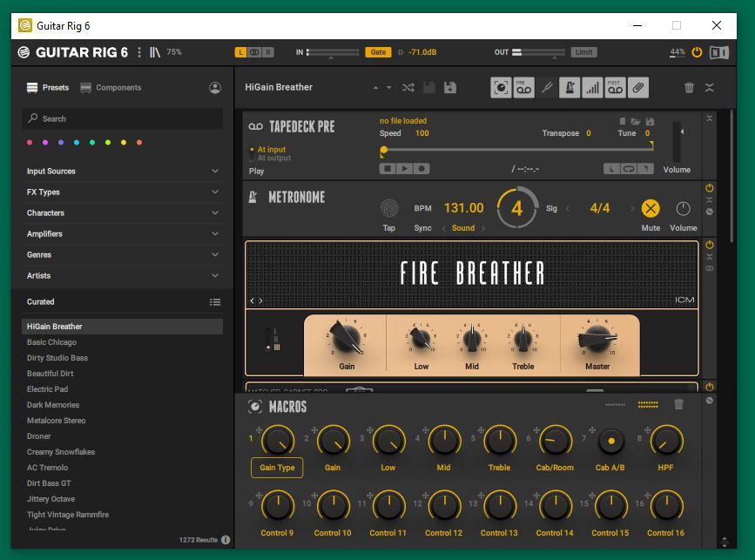755x560 pixels.
Task: Click the Tapedeck play button
Action: pyautogui.click(x=404, y=169)
